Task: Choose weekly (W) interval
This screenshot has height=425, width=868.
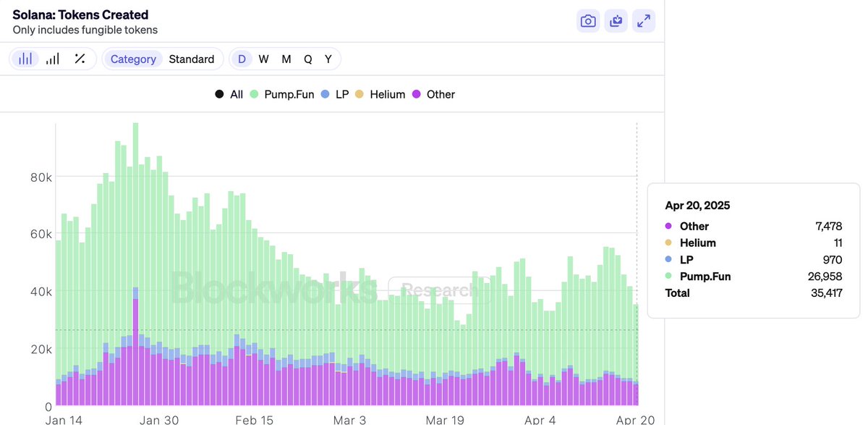Action: [x=264, y=59]
